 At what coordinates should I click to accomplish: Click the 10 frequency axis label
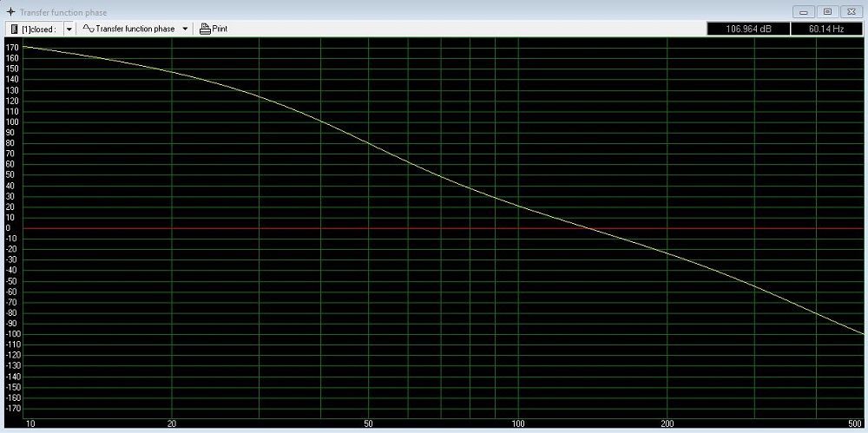31,424
